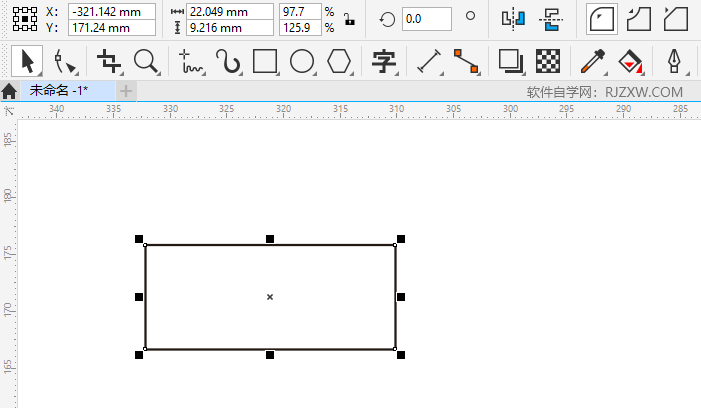
Task: Activate the Zoom magnifier tool
Action: coord(147,62)
